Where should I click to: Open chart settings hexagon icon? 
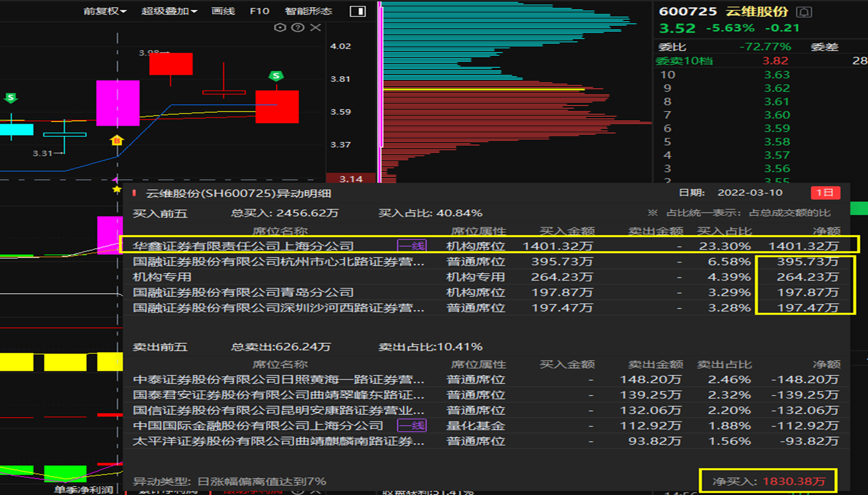pyautogui.click(x=280, y=27)
